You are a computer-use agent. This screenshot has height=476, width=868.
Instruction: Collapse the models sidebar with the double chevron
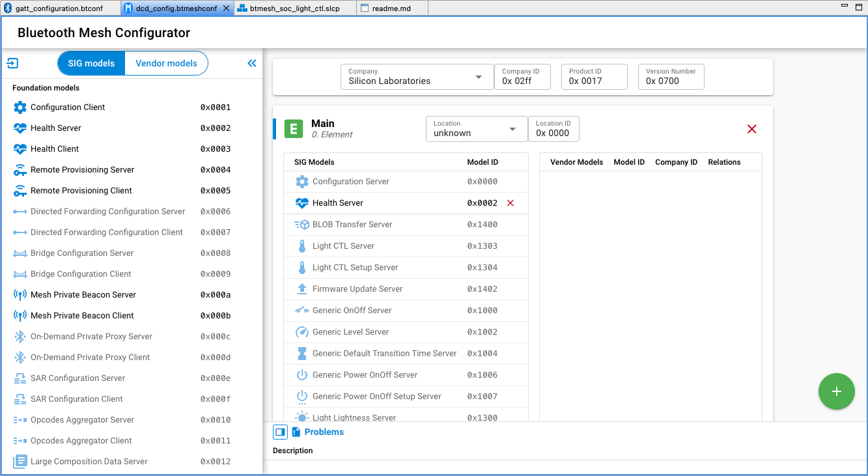point(252,63)
